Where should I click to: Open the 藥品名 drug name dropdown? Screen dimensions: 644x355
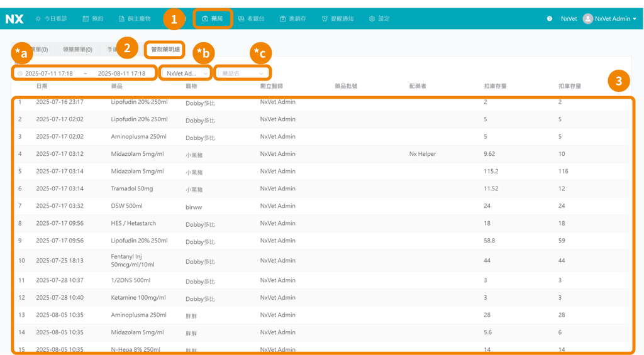click(x=242, y=74)
